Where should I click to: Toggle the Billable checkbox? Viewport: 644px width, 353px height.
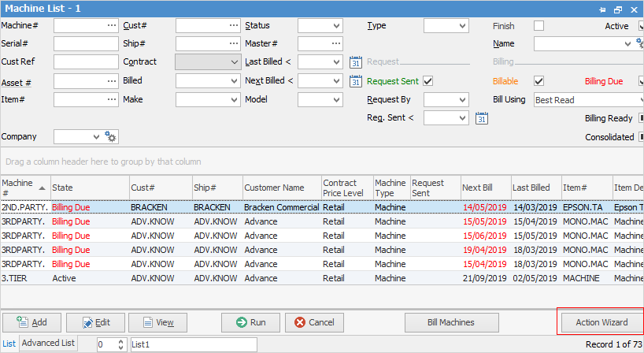[x=539, y=80]
